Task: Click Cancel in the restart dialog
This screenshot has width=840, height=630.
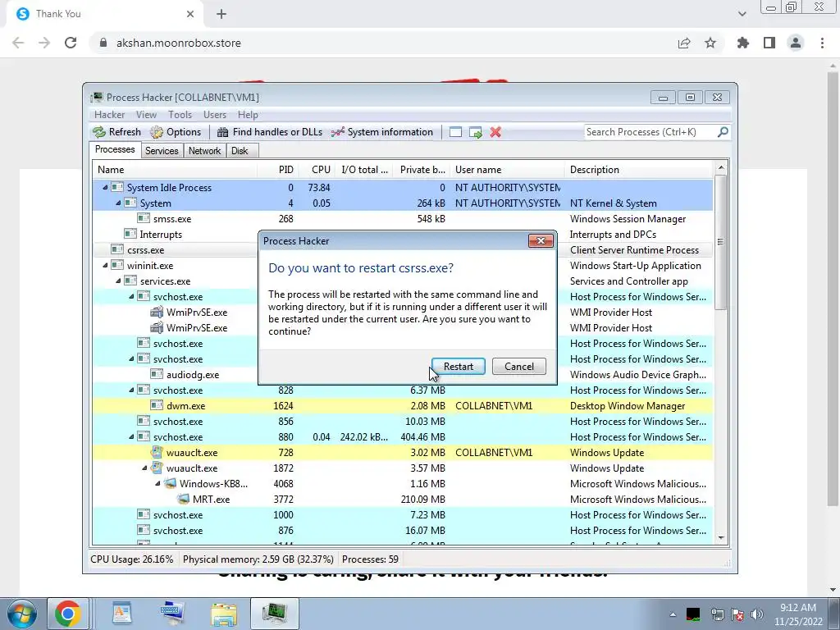Action: click(518, 367)
